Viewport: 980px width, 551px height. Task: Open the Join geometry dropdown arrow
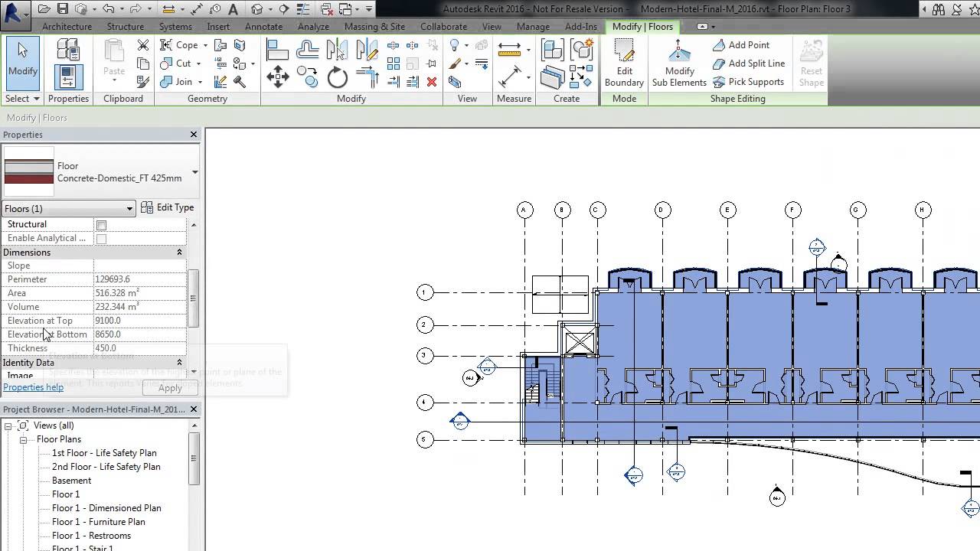coord(200,82)
